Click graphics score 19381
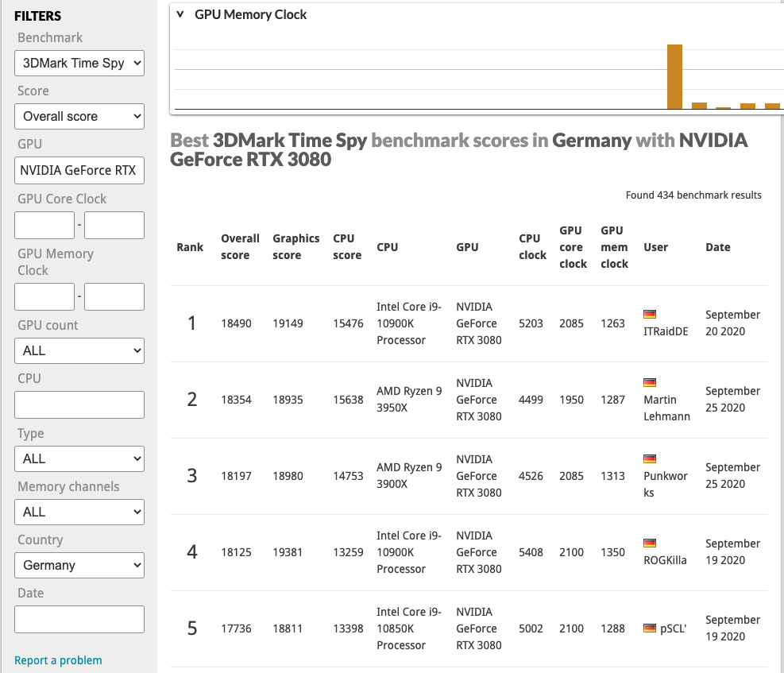The image size is (784, 673). tap(288, 552)
